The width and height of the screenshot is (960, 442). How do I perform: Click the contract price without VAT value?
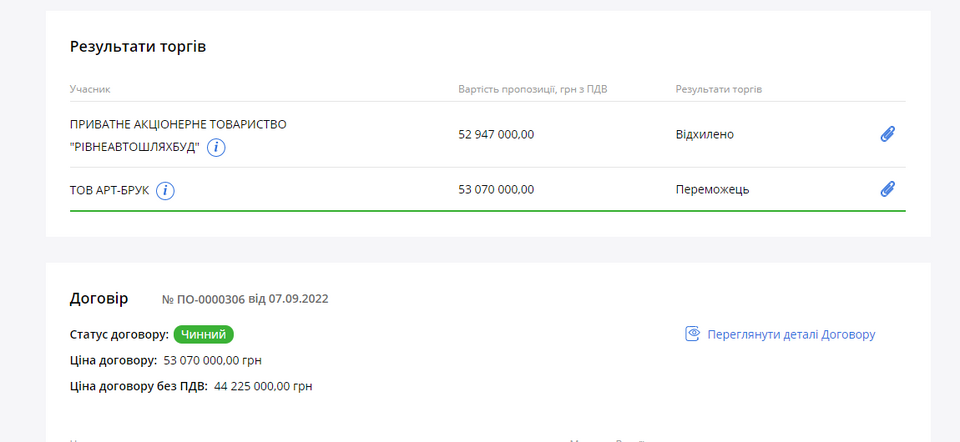pyautogui.click(x=263, y=386)
